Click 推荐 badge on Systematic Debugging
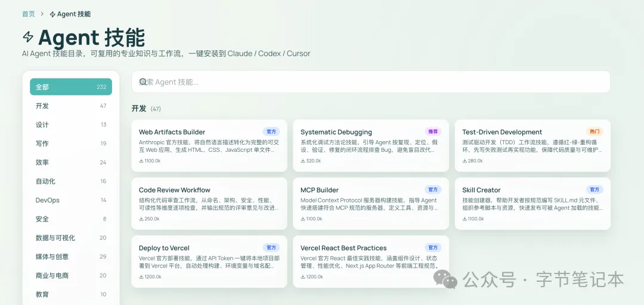 tap(433, 132)
